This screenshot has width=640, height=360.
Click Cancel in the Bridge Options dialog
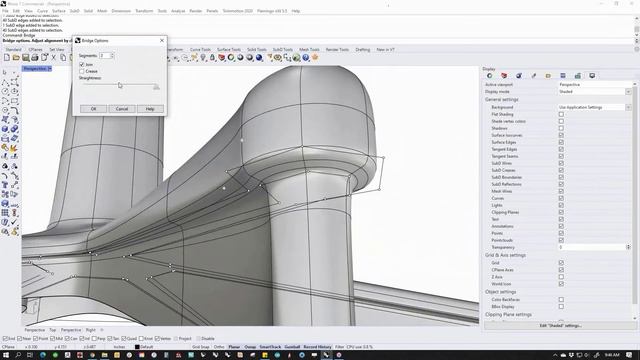122,109
